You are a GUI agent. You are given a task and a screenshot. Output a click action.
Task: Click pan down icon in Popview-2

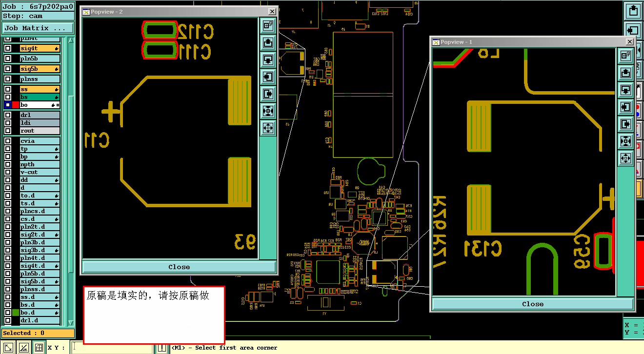[268, 59]
